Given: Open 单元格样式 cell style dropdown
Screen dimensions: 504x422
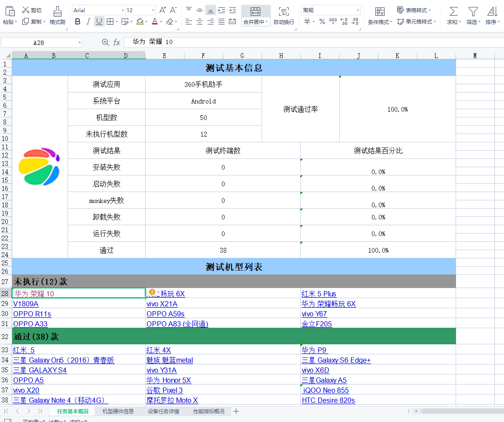Looking at the screenshot, I should (416, 21).
